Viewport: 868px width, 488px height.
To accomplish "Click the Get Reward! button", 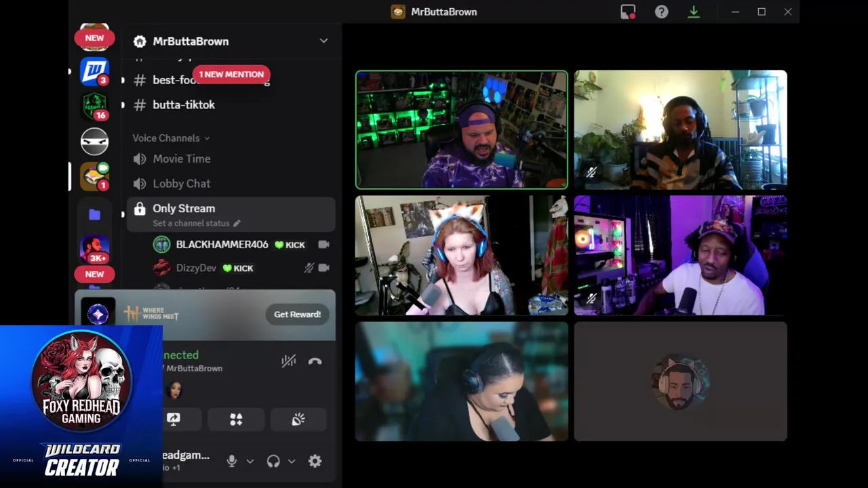I will pyautogui.click(x=297, y=314).
